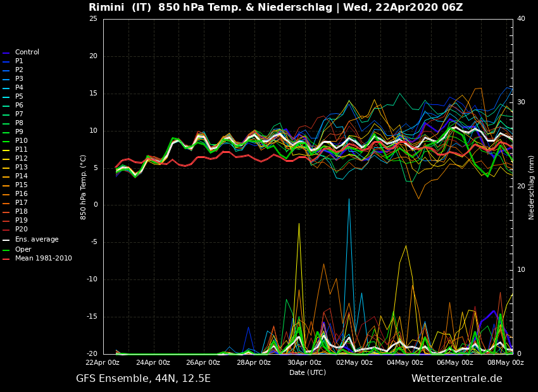Click the Control legend entry

coord(27,52)
